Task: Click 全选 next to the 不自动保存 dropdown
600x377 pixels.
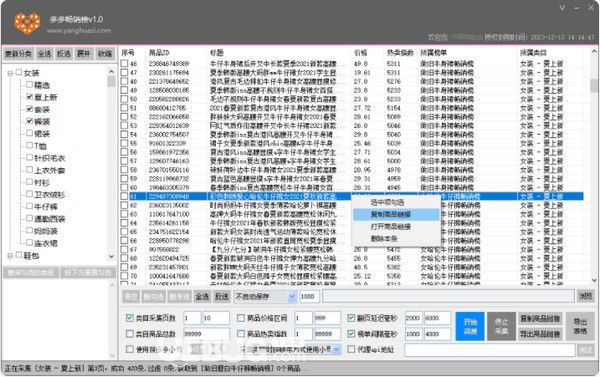Action: 202,296
